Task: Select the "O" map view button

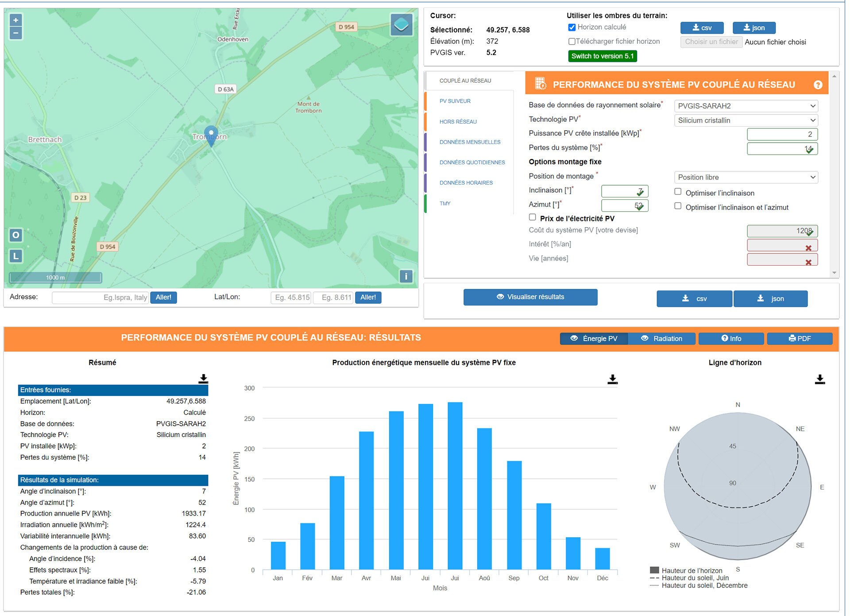Action: coord(15,235)
